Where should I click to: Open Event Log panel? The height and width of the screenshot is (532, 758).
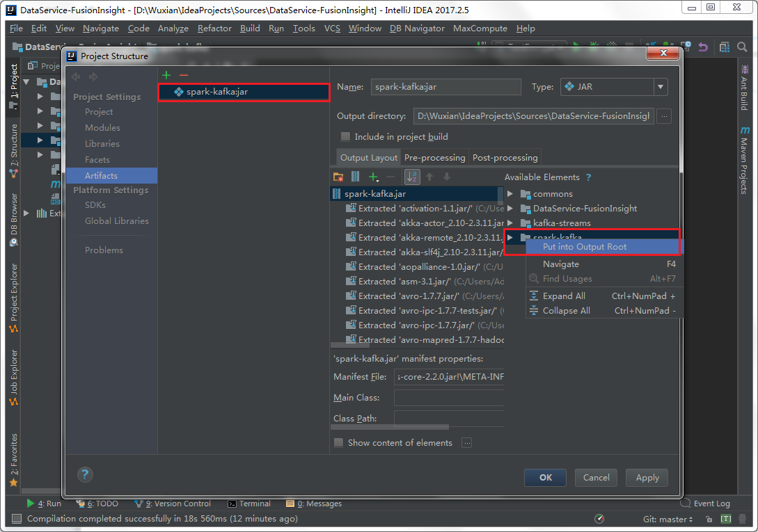[x=705, y=503]
